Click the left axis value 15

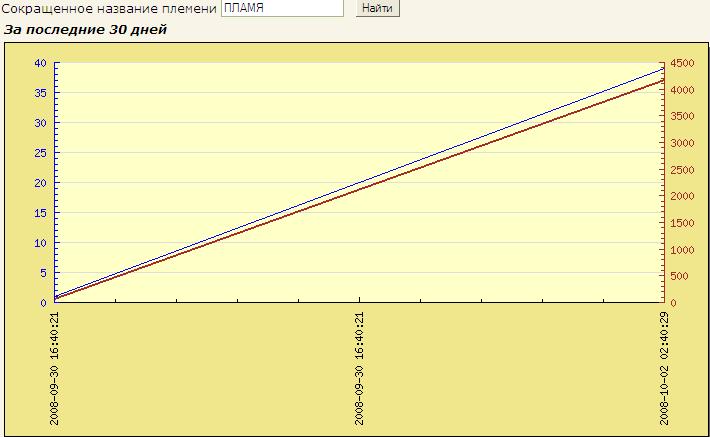coord(40,213)
